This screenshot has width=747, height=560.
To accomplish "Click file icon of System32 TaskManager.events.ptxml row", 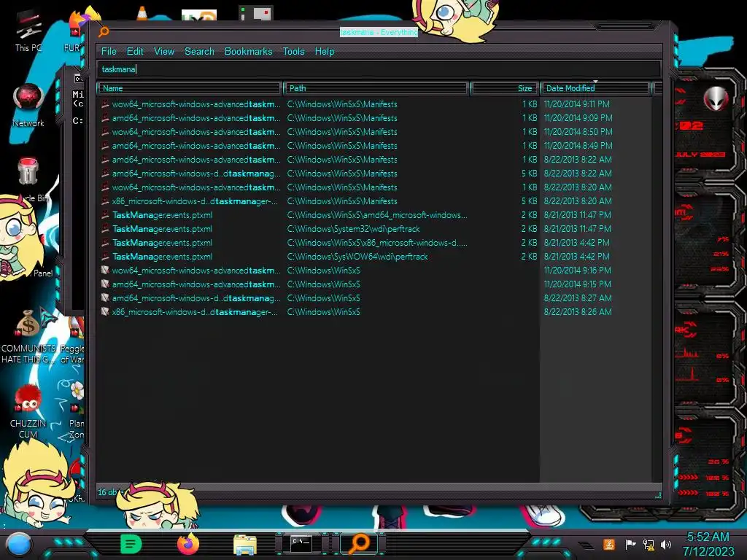I will tap(105, 228).
